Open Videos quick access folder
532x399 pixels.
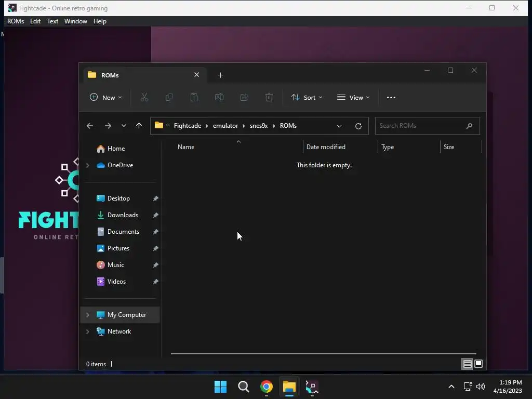pos(116,282)
